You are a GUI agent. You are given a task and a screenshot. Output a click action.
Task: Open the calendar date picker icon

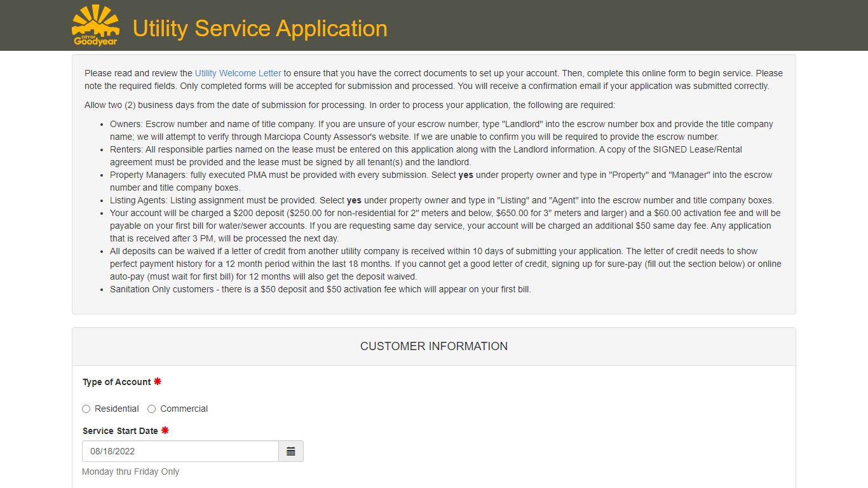pos(291,451)
